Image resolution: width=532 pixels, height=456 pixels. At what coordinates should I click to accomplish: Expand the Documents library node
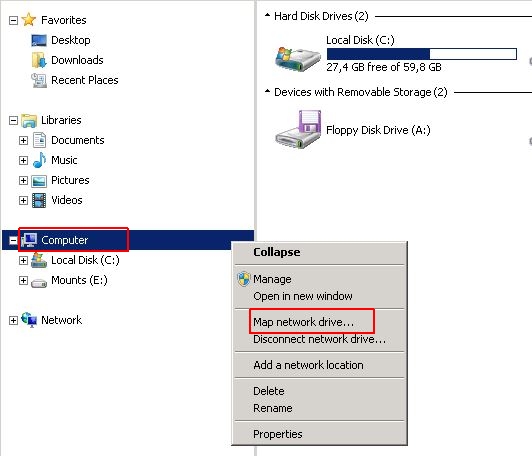[x=23, y=140]
